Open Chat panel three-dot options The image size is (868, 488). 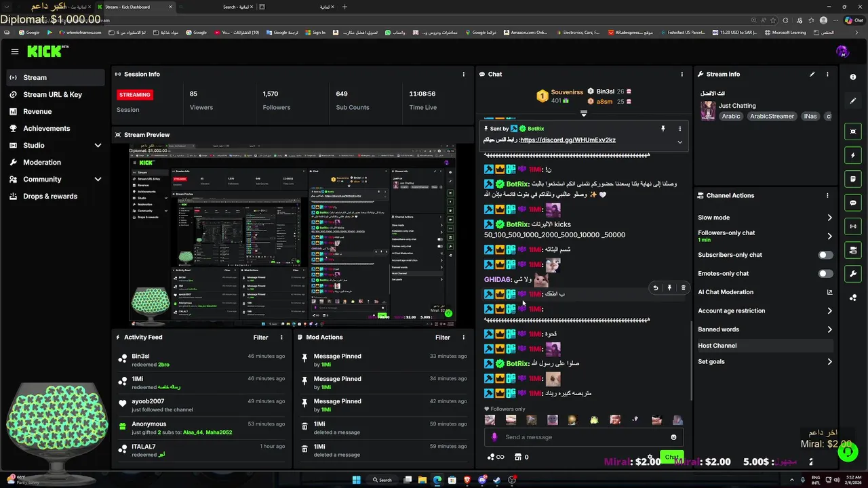pos(682,74)
